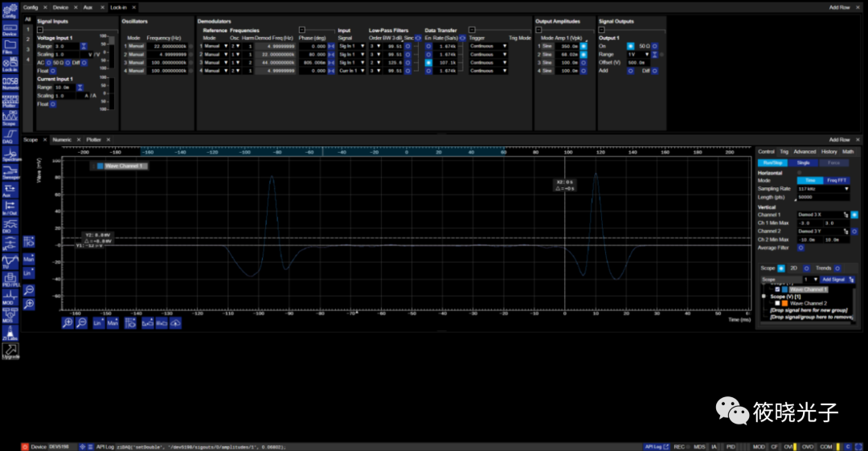868x451 pixels.
Task: Toggle the Average Filter option
Action: pyautogui.click(x=801, y=248)
